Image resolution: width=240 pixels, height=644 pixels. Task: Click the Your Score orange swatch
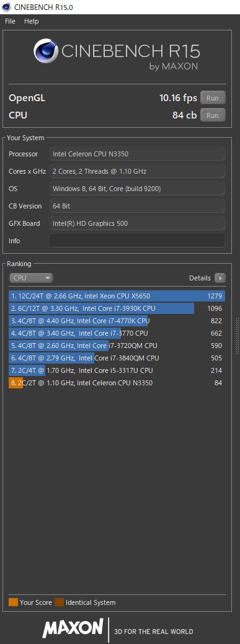click(x=13, y=602)
